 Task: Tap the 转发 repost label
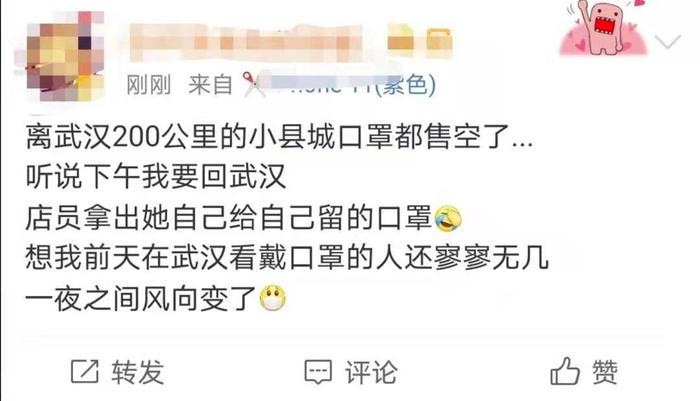138,372
